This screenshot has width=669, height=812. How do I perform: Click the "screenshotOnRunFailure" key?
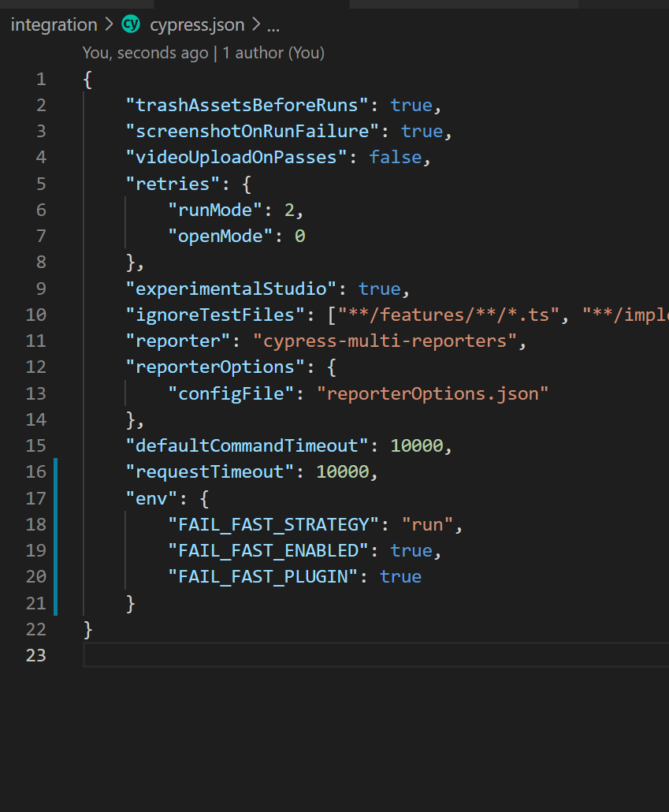point(252,131)
